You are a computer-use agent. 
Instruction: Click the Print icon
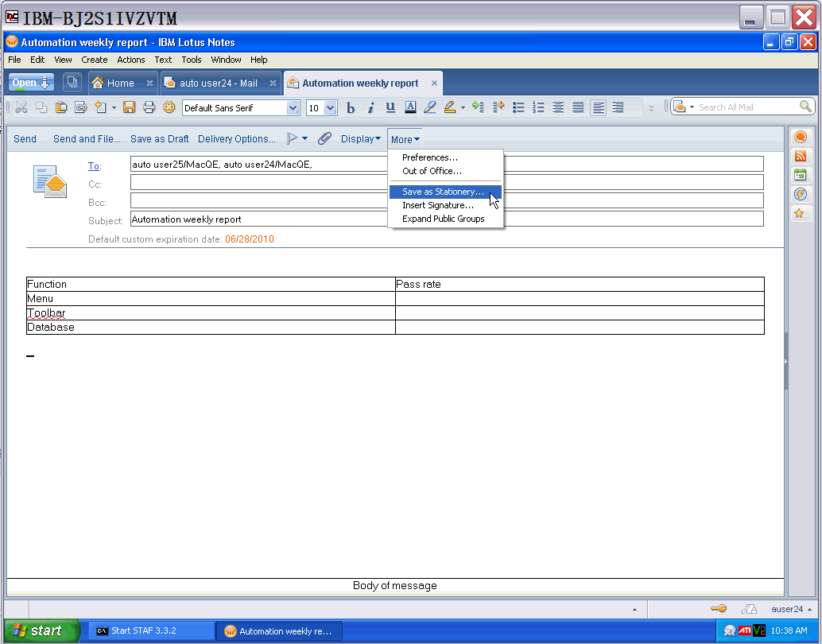[x=149, y=107]
